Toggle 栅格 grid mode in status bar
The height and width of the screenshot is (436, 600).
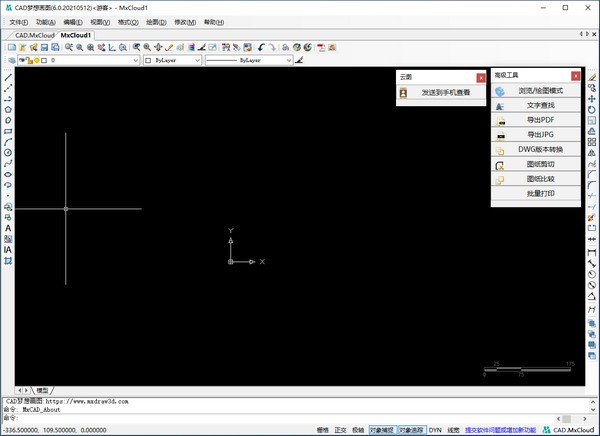[322, 429]
